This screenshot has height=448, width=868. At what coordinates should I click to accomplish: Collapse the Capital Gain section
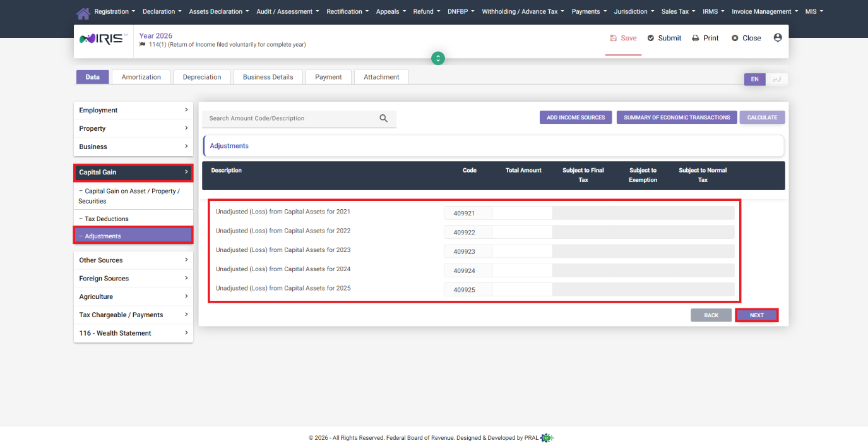tap(133, 172)
